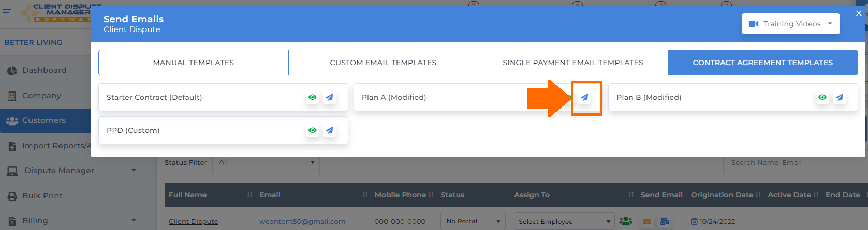Image resolution: width=868 pixels, height=230 pixels.
Task: Close the Send Emails dialog
Action: point(859,13)
